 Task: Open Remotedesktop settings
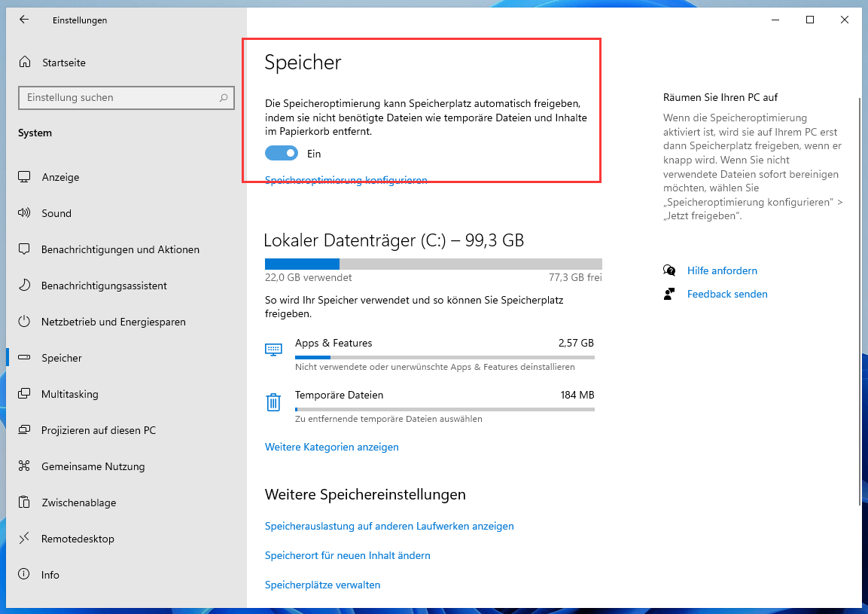click(78, 539)
